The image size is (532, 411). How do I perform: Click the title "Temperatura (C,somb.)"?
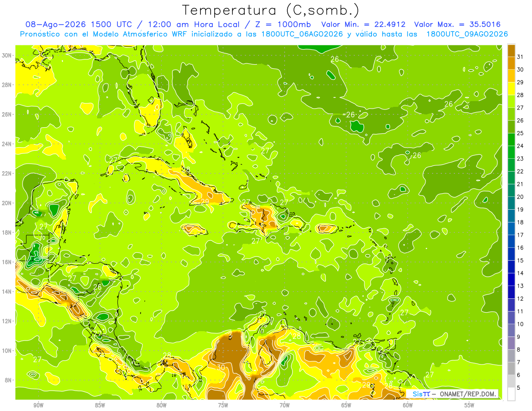[270, 10]
